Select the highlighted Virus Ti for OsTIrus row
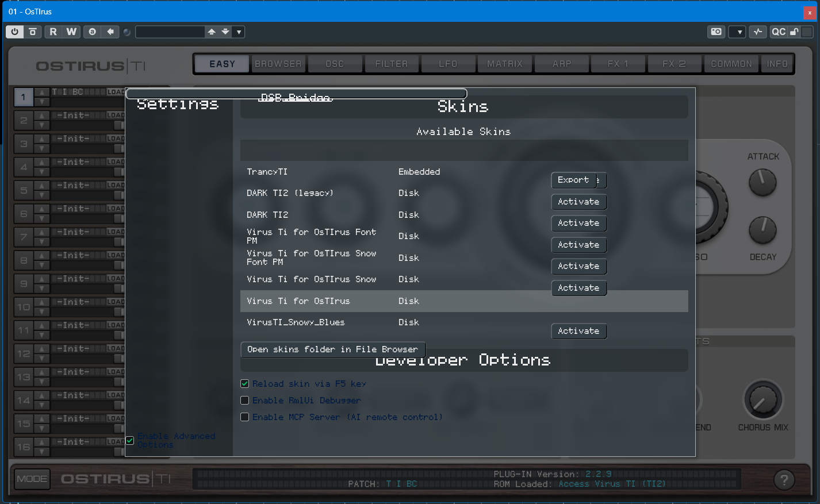 (x=464, y=301)
